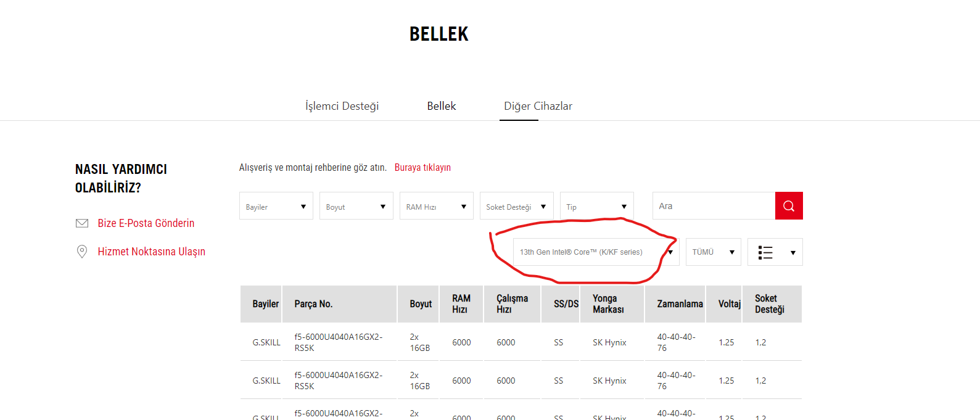This screenshot has height=420, width=980.
Task: Open the 13th Gen Intel Core dropdown
Action: click(595, 252)
